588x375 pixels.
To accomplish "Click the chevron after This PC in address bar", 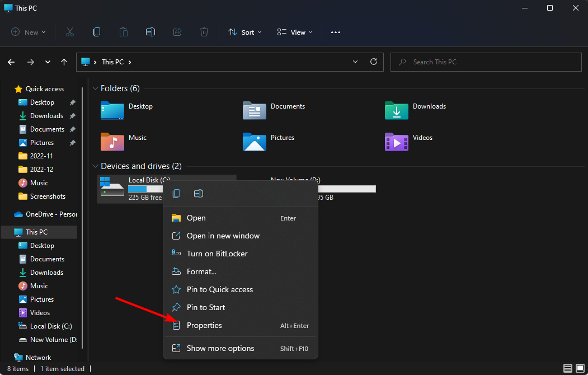I will point(130,62).
